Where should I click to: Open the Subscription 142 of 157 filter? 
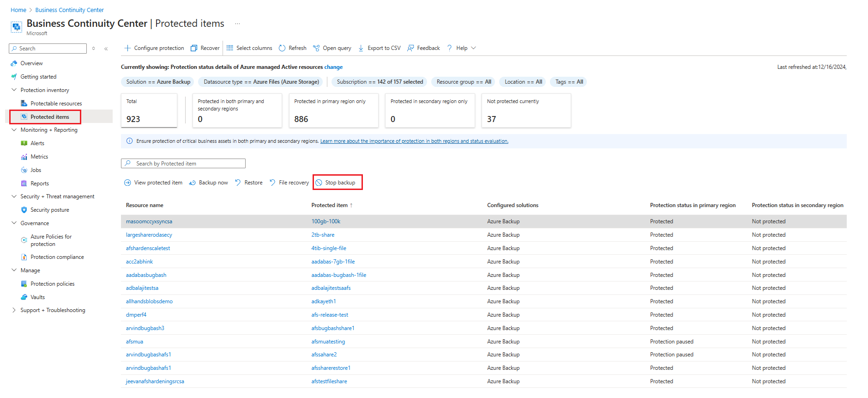pos(380,82)
